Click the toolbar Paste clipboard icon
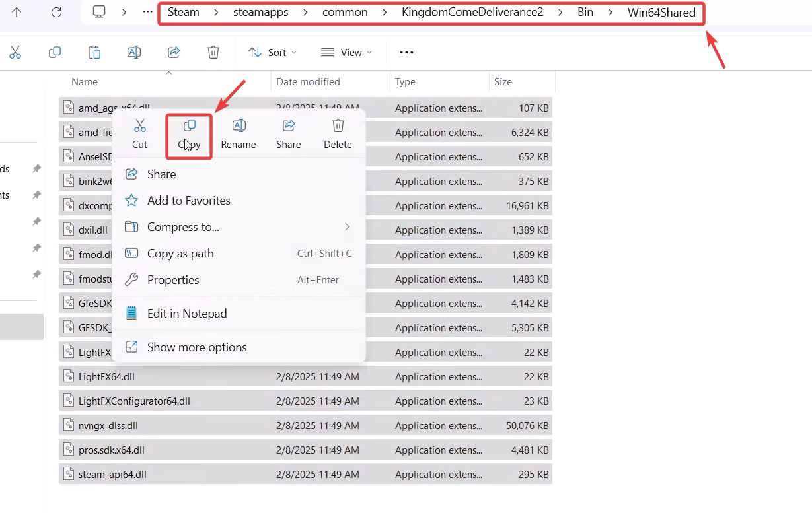812x513 pixels. pyautogui.click(x=94, y=53)
